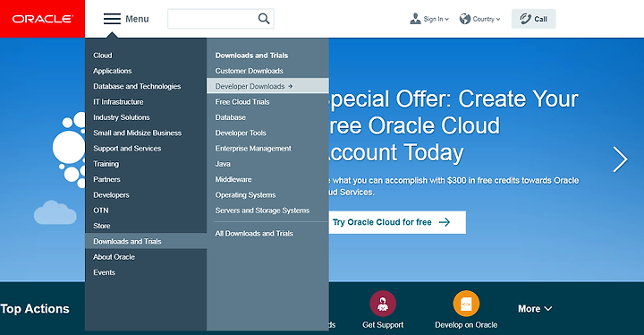Viewport: 644px width, 335px height.
Task: Click Develop on Oracle label
Action: [466, 325]
